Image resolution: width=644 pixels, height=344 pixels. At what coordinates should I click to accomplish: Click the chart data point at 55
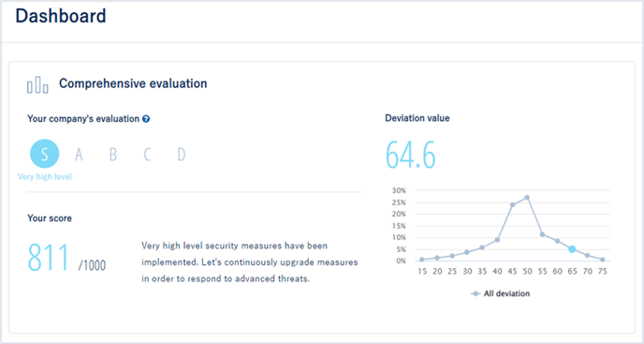coord(542,234)
